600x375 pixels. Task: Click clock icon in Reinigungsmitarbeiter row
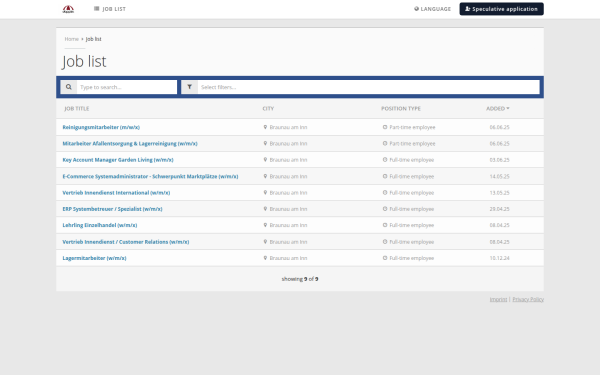click(x=385, y=127)
